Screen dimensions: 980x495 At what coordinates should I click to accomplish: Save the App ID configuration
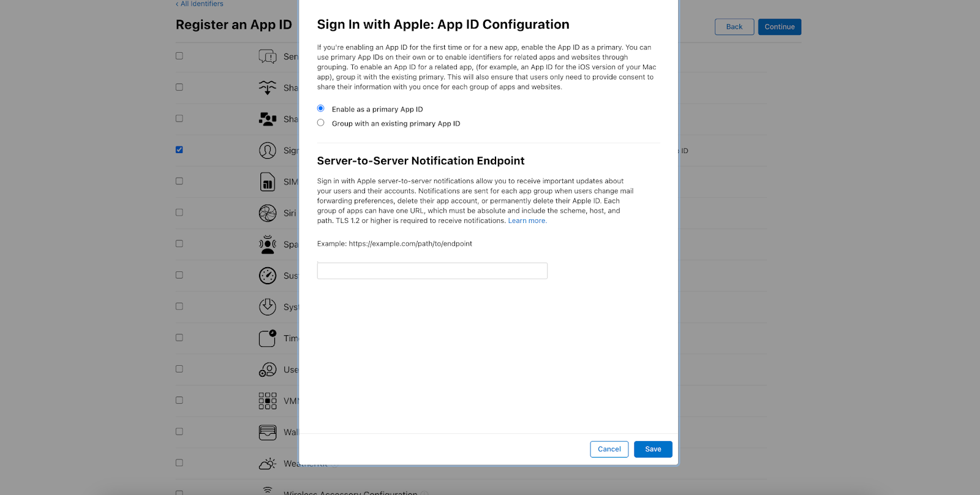(x=653, y=449)
